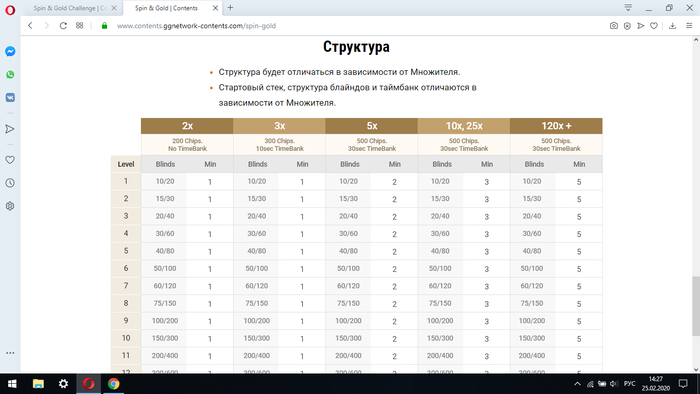The image size is (700, 394).
Task: Click 150/300 blinds in 2x column
Action: tap(165, 338)
